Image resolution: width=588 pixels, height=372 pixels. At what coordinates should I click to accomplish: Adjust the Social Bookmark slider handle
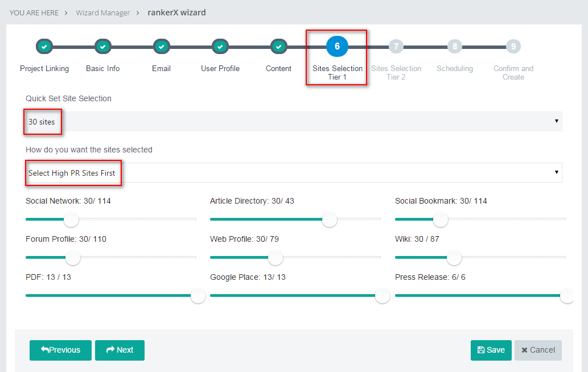(441, 220)
